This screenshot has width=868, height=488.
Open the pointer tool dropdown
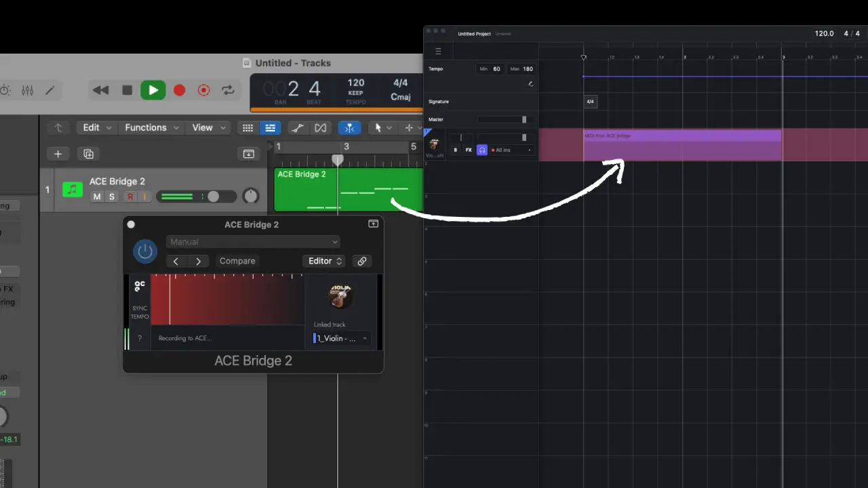click(x=382, y=127)
